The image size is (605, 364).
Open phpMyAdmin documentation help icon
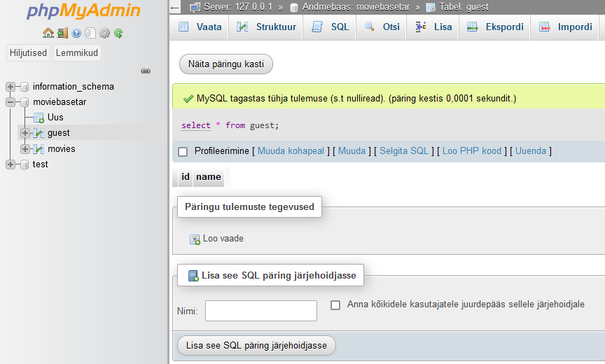(76, 33)
